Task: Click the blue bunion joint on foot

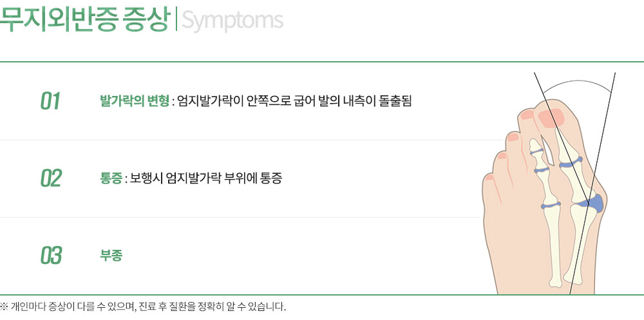Action: pos(592,203)
